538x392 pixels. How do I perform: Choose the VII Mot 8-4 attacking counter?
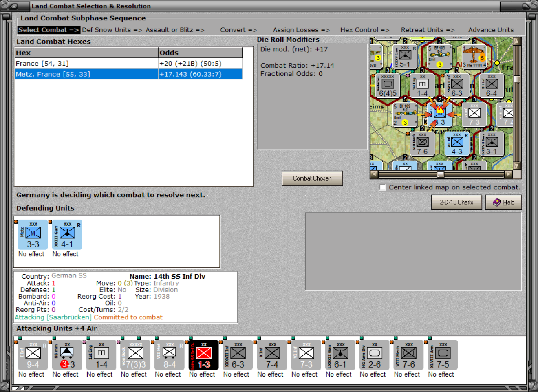(x=170, y=355)
